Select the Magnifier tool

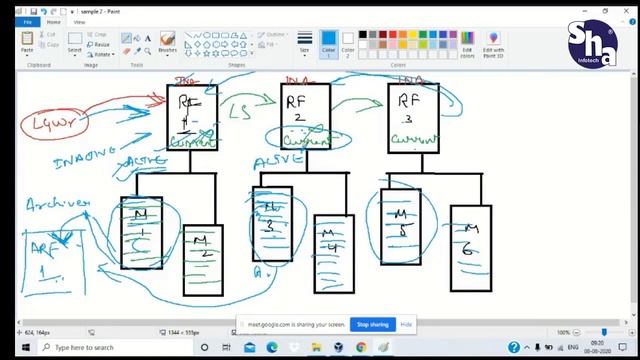[x=148, y=51]
